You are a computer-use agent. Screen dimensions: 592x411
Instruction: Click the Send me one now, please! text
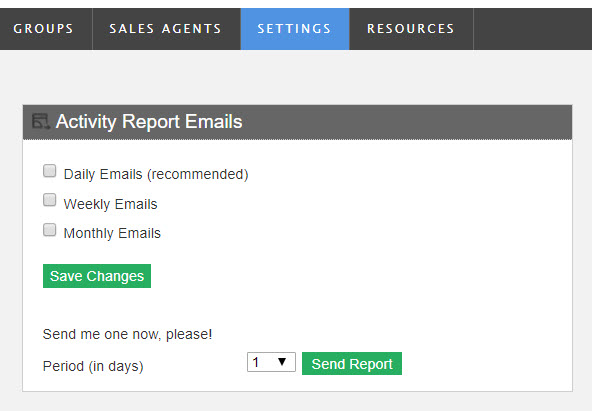click(x=128, y=334)
